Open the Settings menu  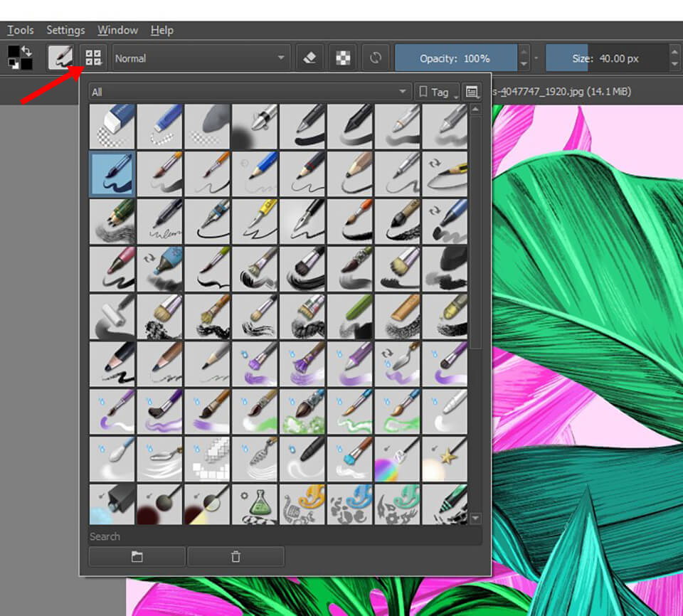tap(65, 30)
